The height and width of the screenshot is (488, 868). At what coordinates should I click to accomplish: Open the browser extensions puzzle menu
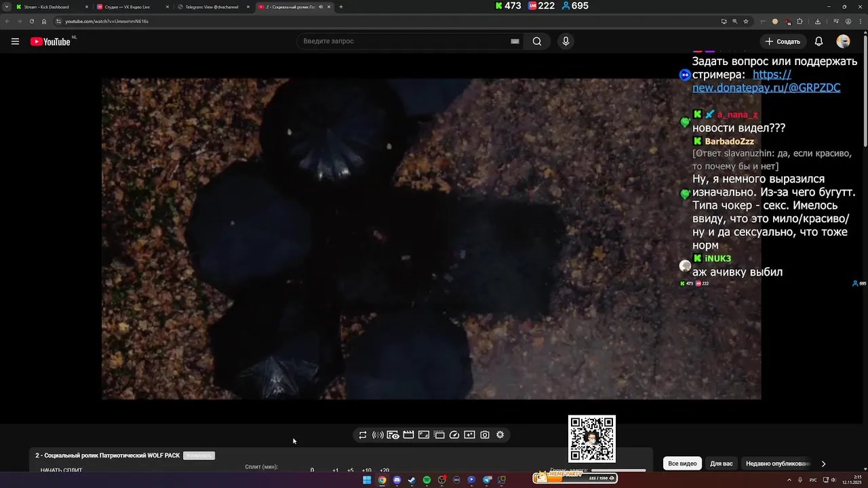tap(800, 21)
